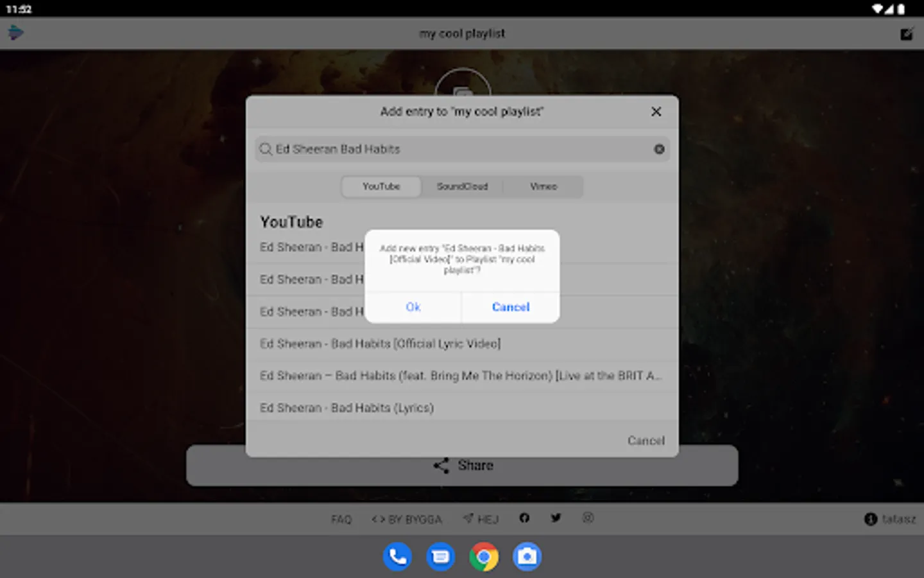Cancel the add entry confirmation popup
Screen dimensions: 924x578
tap(511, 307)
